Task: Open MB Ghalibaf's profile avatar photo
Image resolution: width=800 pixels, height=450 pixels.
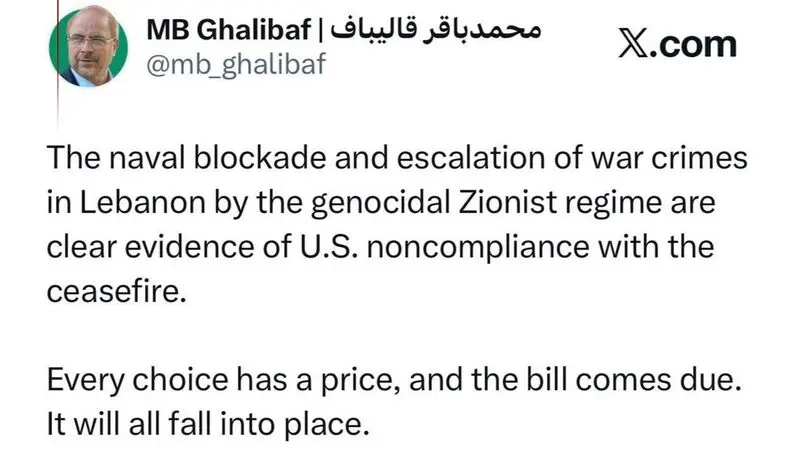Action: point(88,46)
